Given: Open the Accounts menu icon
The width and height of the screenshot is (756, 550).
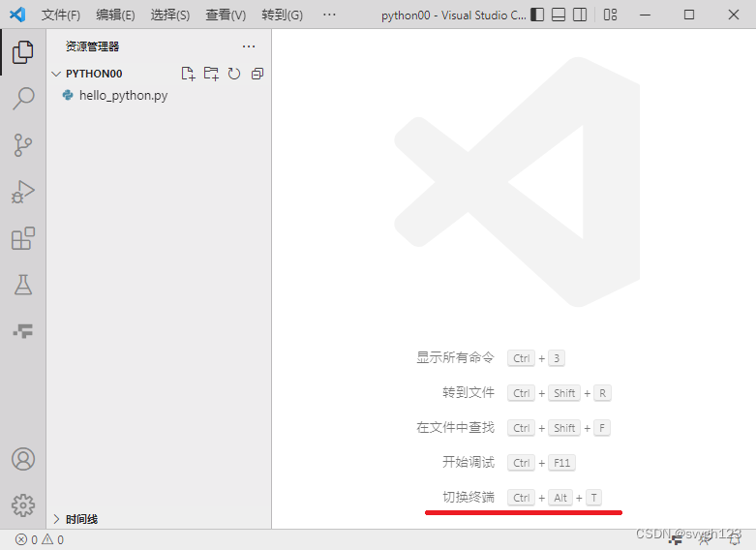Looking at the screenshot, I should click(x=22, y=459).
